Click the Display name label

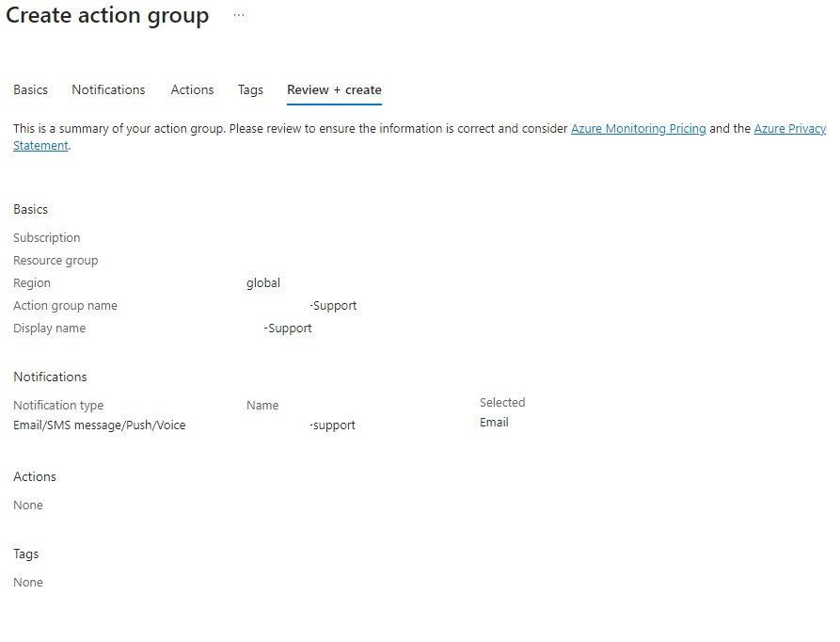[x=49, y=329]
